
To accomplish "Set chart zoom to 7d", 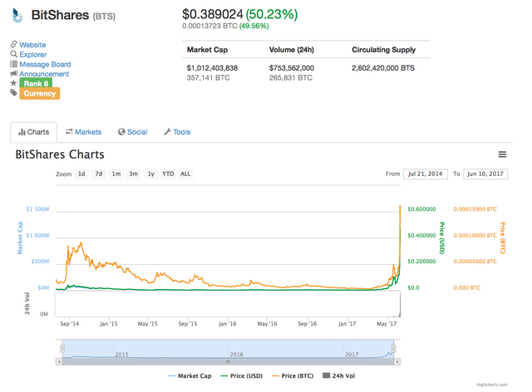I will (x=99, y=174).
